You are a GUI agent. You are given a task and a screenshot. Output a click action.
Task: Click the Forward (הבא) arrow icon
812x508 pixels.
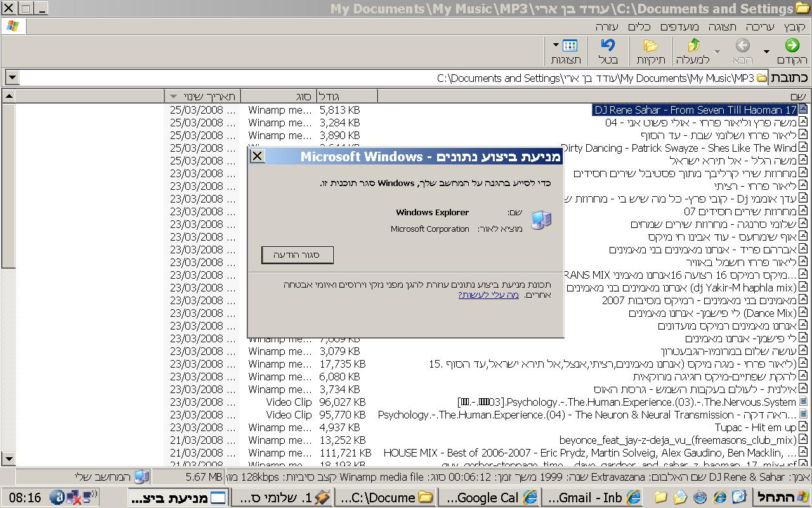tap(742, 45)
